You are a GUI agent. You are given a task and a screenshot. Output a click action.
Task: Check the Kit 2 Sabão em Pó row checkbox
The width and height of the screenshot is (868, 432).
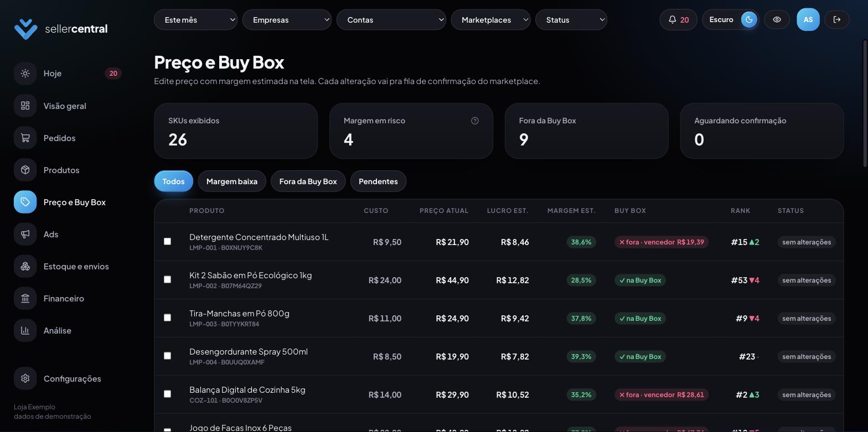[x=167, y=279]
